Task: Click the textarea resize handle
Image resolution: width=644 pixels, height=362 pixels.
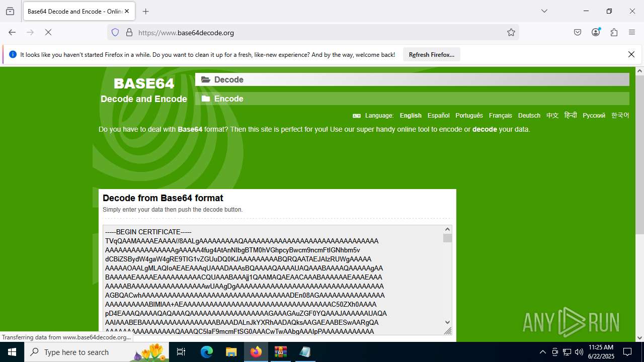Action: (x=447, y=331)
